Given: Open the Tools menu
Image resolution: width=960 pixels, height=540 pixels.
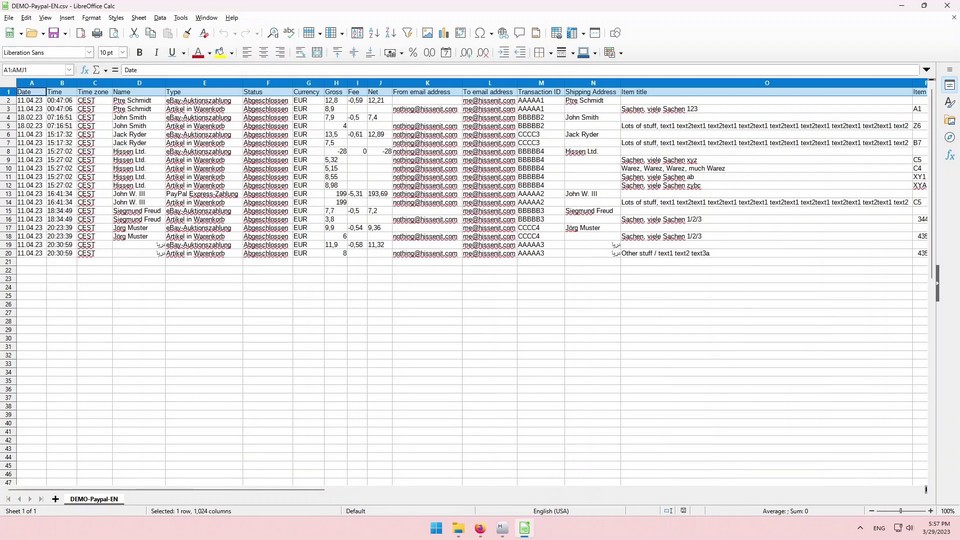Looking at the screenshot, I should [x=181, y=18].
